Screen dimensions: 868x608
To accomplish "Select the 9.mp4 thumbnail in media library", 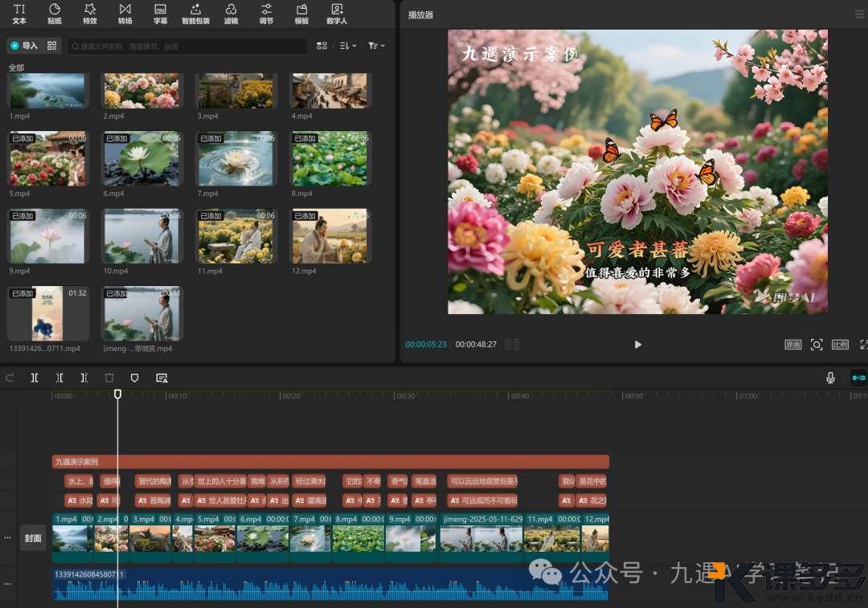I will [48, 235].
